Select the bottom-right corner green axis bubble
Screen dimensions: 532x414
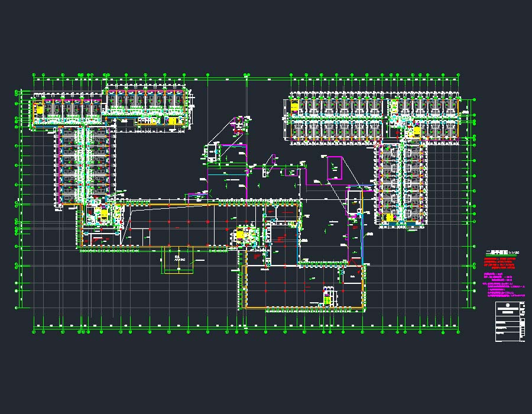(x=458, y=331)
